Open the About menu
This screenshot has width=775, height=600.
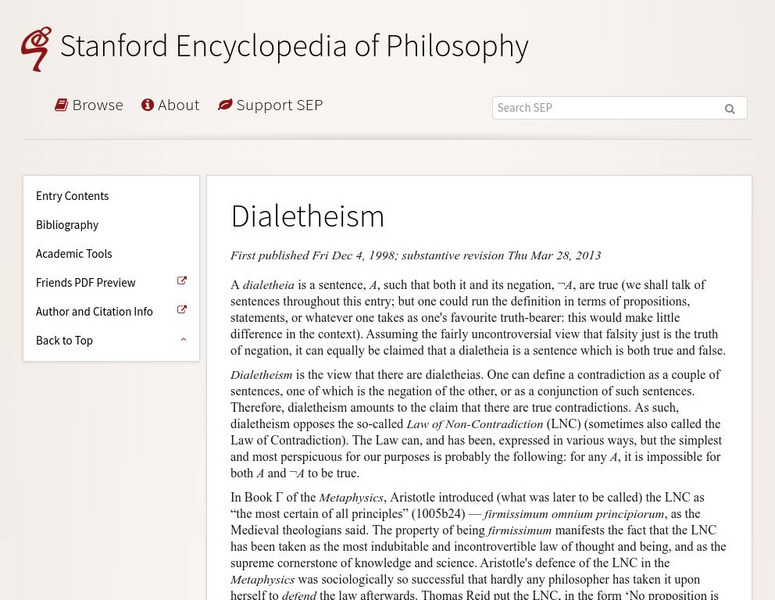(x=170, y=105)
